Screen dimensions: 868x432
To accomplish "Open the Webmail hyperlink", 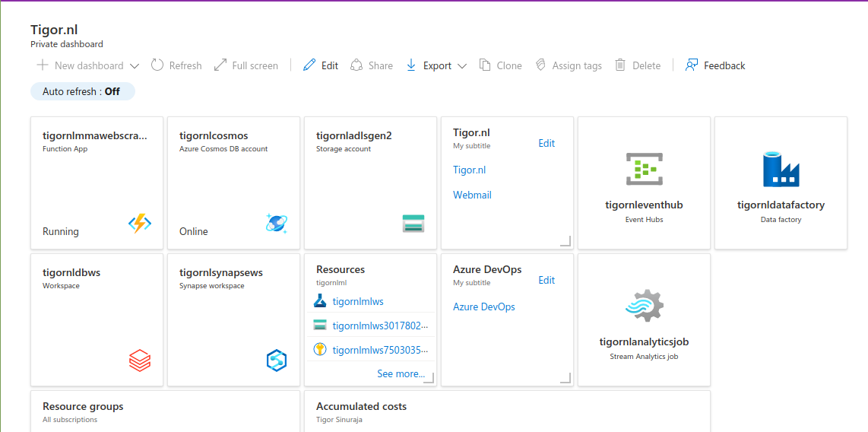I will tap(472, 195).
